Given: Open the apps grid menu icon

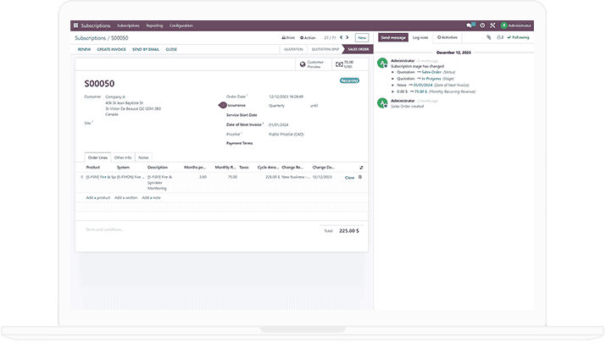Looking at the screenshot, I should click(x=77, y=26).
